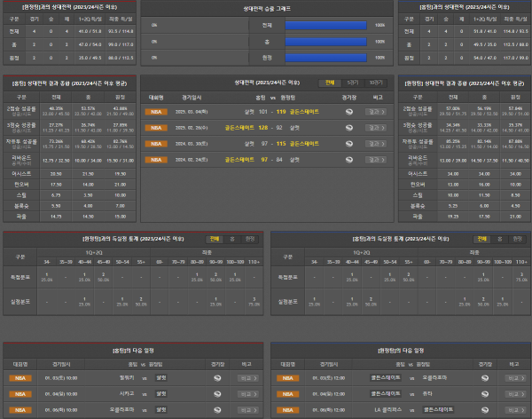Click venue icon for 2024.02.24 matchup

(348, 159)
